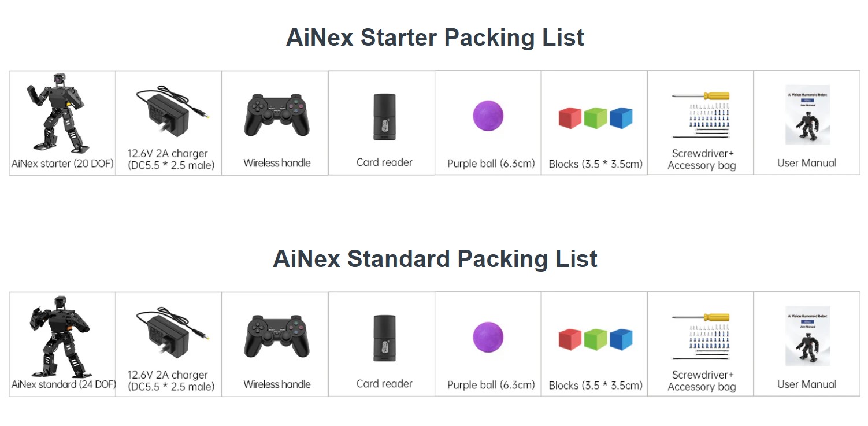This screenshot has width=868, height=426.
Task: Click the green block in Starter list
Action: 595,118
